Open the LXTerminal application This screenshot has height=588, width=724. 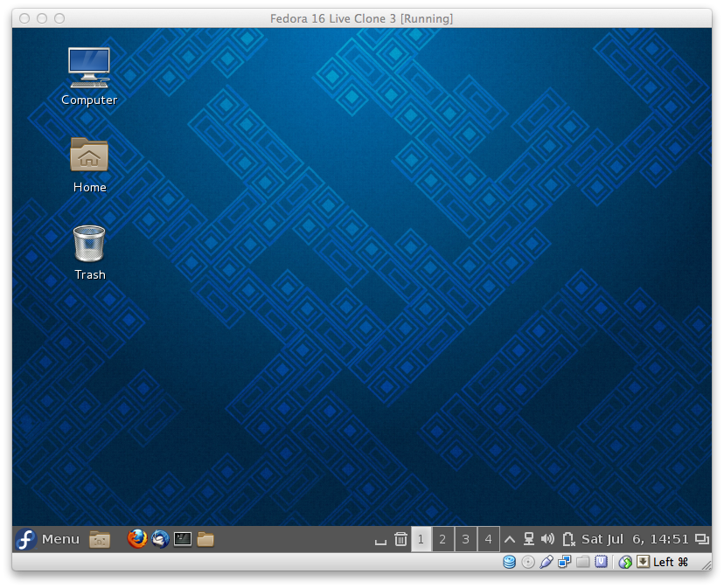182,539
